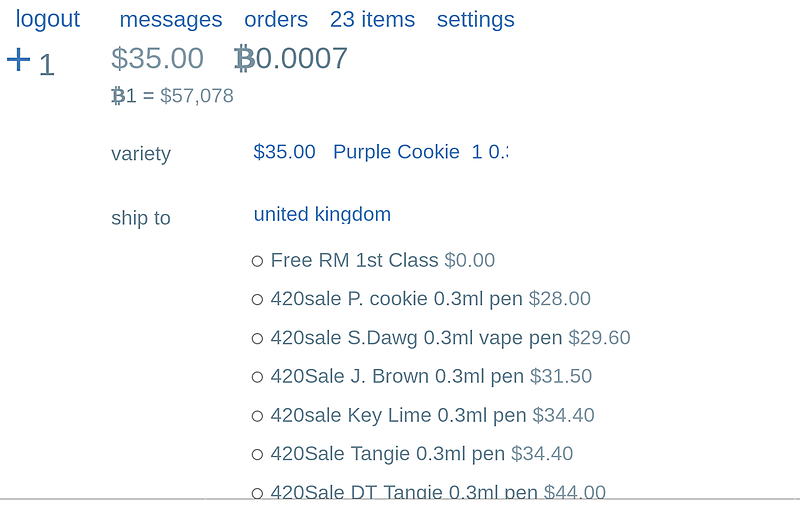
Task: Open the variety dropdown showing Purple Cookie
Action: (380, 152)
